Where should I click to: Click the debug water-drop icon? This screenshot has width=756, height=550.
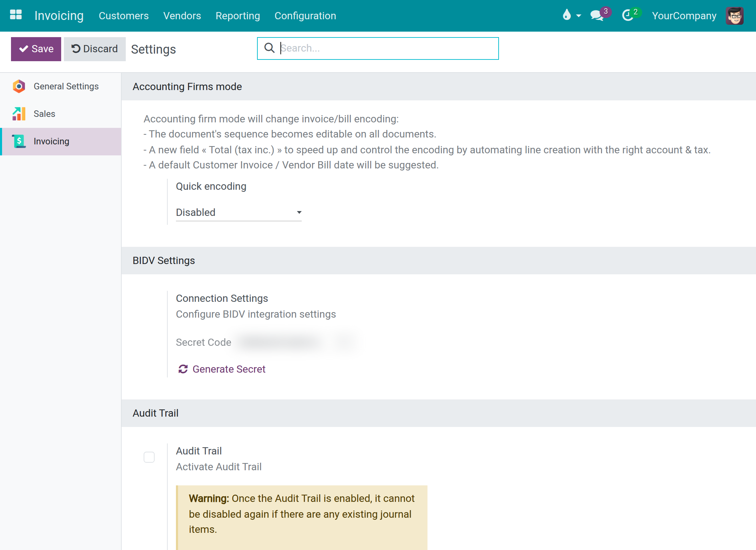(x=567, y=15)
